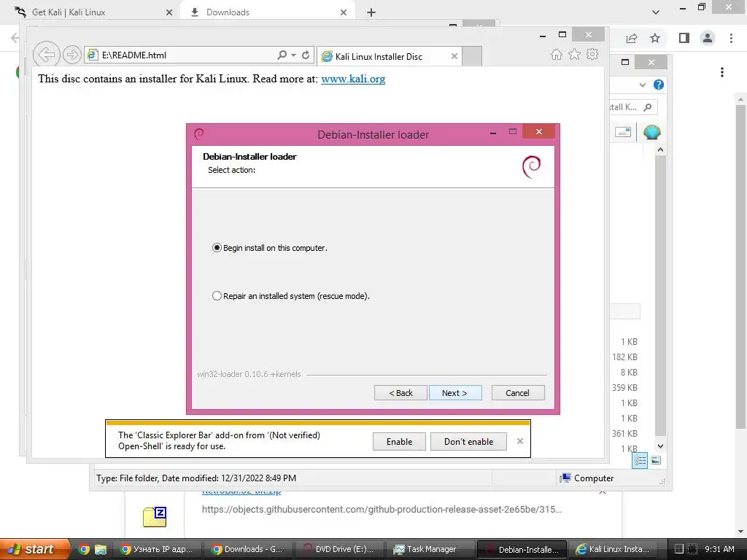The height and width of the screenshot is (560, 747).
Task: Go back in Internet Explorer
Action: (46, 55)
